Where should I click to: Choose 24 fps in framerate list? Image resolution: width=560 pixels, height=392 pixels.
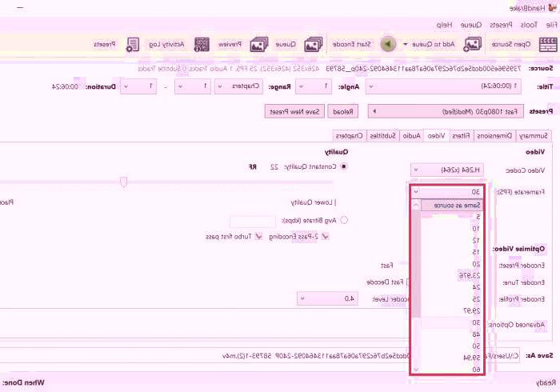pos(452,287)
